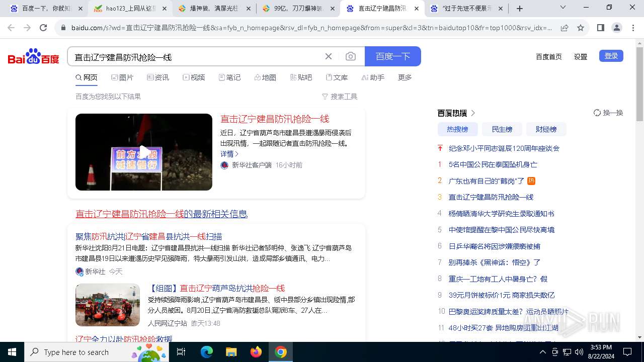
Task: Open 别再捧杀《黑神话：悟空》了 topic
Action: (x=495, y=262)
